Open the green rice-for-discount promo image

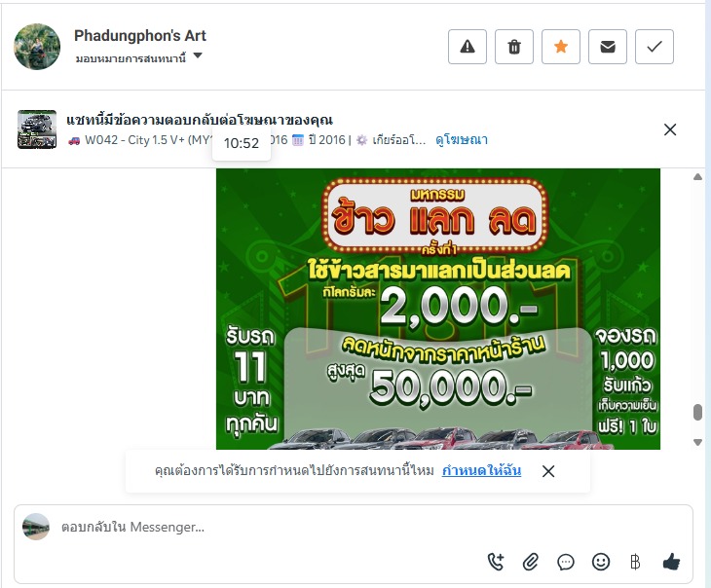click(438, 309)
